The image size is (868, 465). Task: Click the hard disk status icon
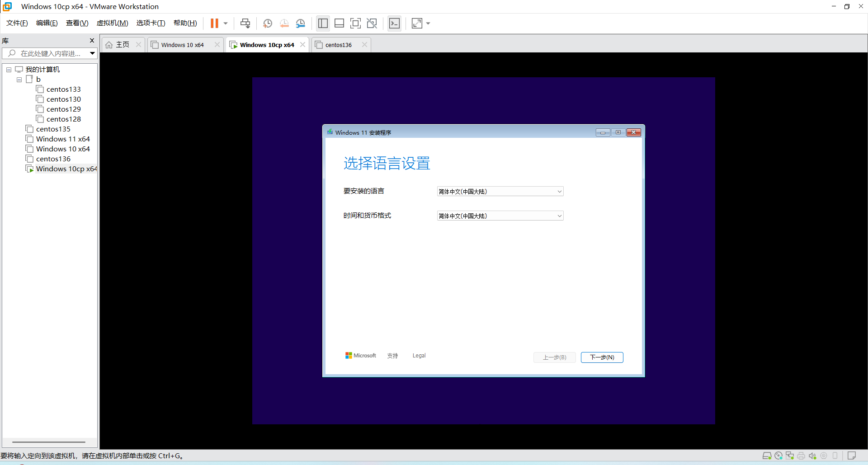coord(767,456)
